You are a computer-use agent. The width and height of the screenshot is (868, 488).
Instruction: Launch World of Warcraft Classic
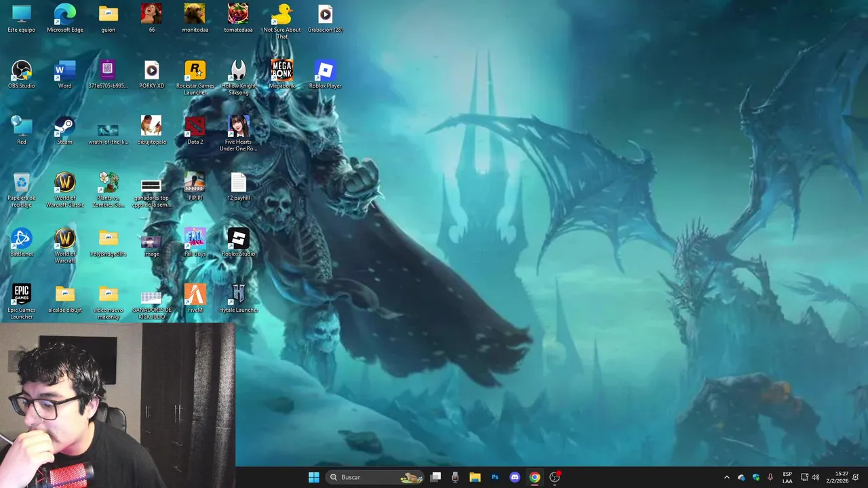[65, 190]
